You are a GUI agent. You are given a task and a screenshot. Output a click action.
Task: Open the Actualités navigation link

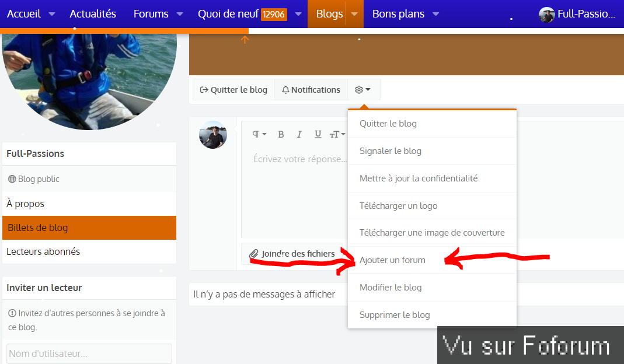93,14
